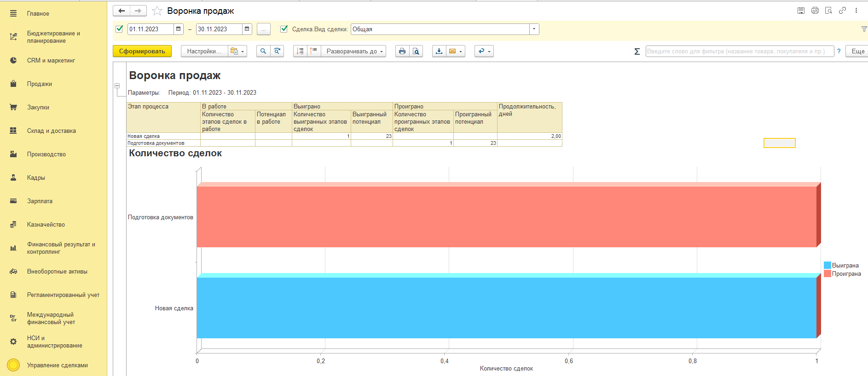The image size is (868, 376).
Task: Click the download/save report arrow icon
Action: coord(439,51)
